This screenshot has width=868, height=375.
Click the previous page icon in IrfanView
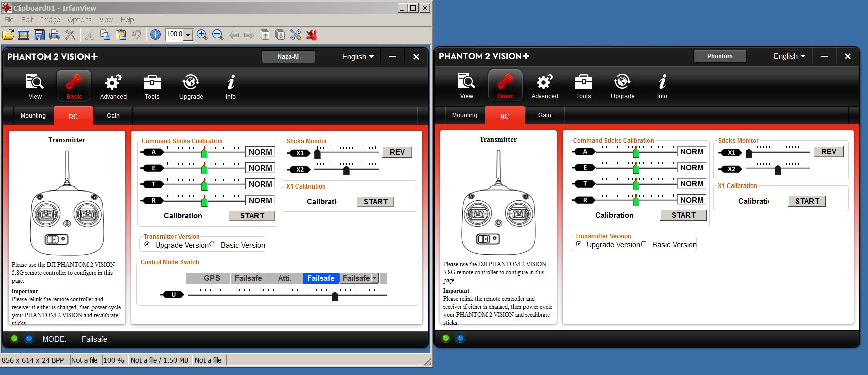coord(265,35)
